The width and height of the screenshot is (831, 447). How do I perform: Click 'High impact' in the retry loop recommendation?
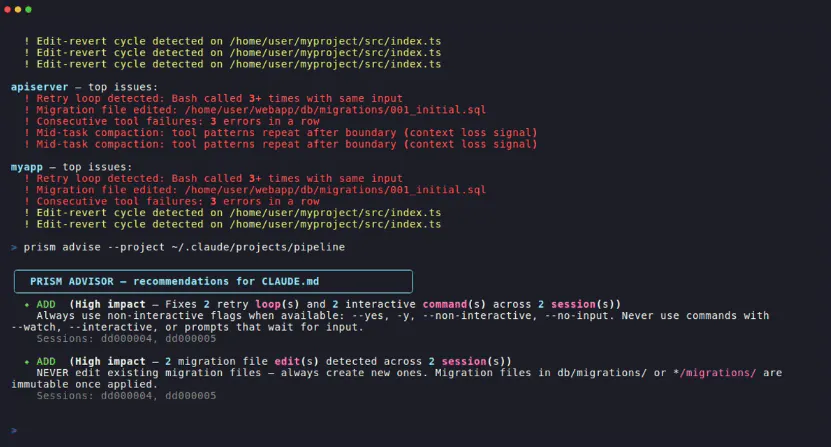110,304
